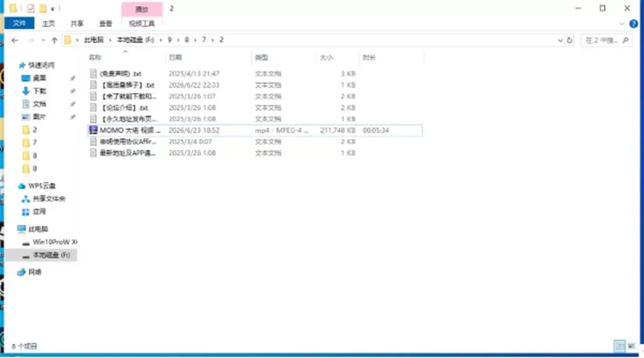Click the 211,748 KB size cell
This screenshot has height=358, width=644.
pyautogui.click(x=337, y=130)
